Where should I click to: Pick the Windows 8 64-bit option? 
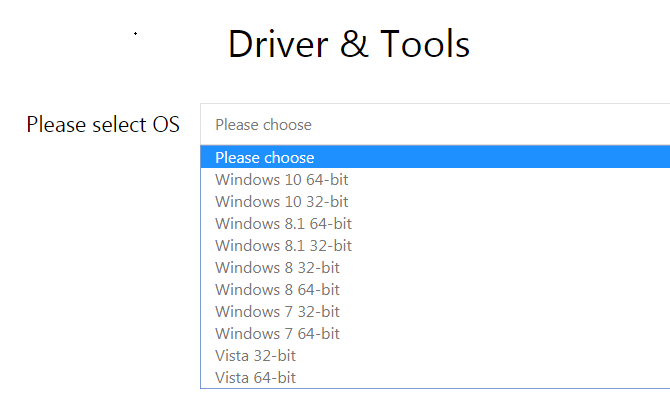pyautogui.click(x=277, y=290)
